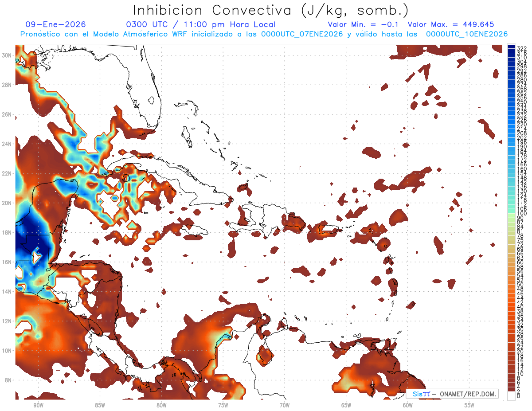Click the '28N' latitude label
Image resolution: width=532 pixels, height=411 pixels.
[x=7, y=85]
